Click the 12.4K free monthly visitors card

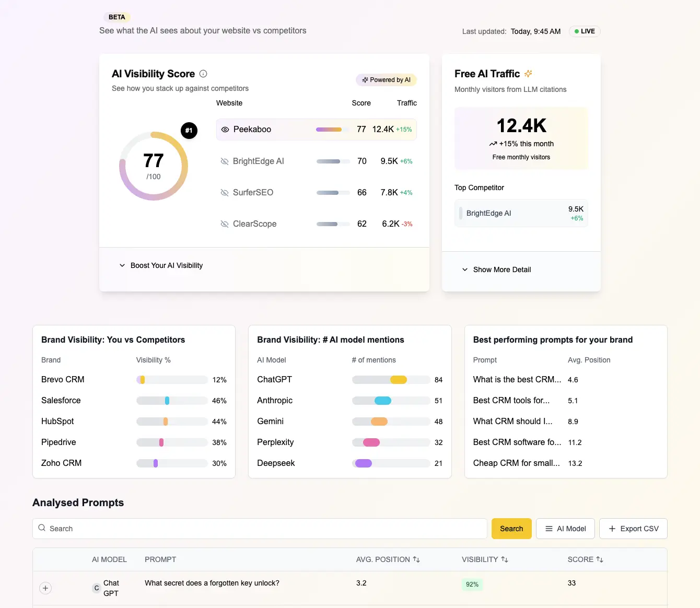[521, 138]
